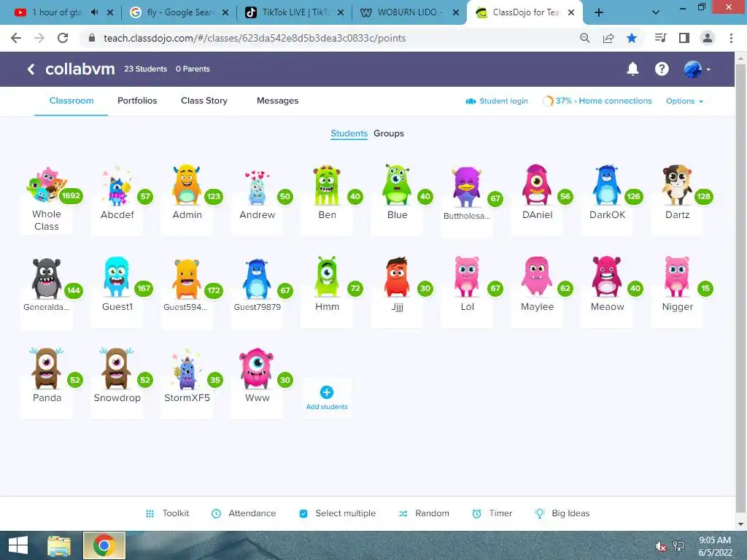The image size is (747, 560).
Task: Open Chrome three-dot menu
Action: click(731, 38)
